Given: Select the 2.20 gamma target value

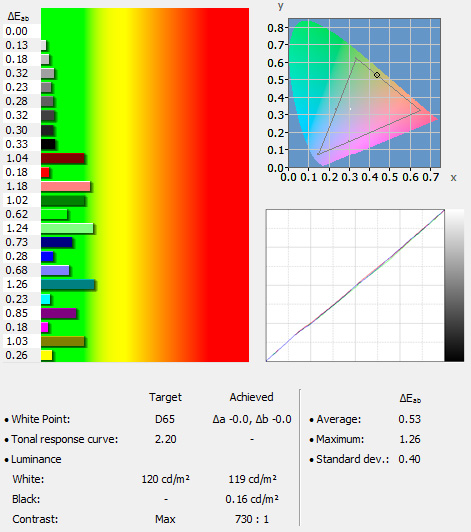Looking at the screenshot, I should click(x=166, y=439).
